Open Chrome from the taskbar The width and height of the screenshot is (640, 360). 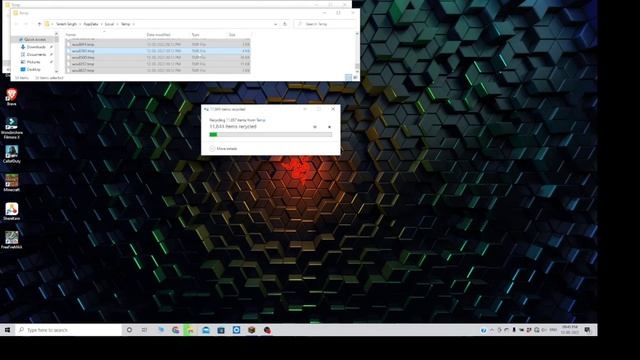(x=176, y=330)
